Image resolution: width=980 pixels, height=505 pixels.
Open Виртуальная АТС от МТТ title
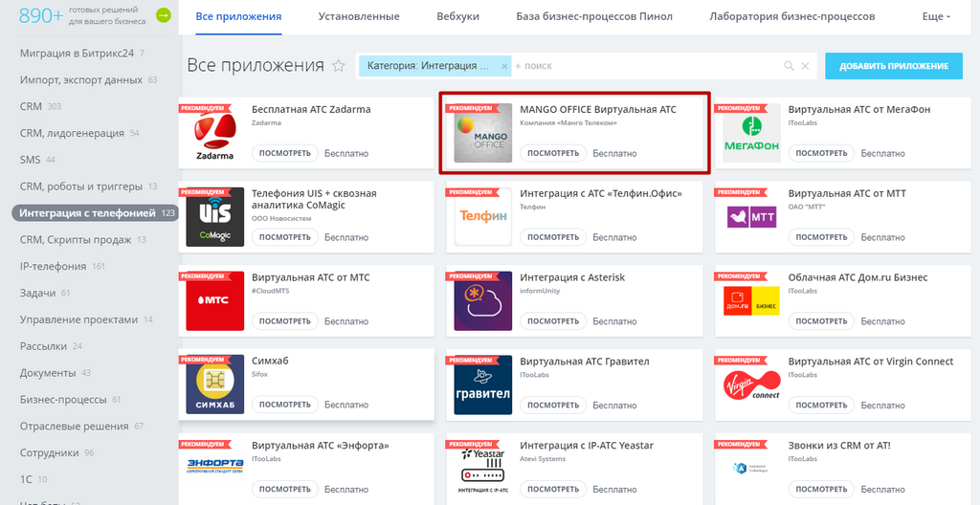(847, 194)
